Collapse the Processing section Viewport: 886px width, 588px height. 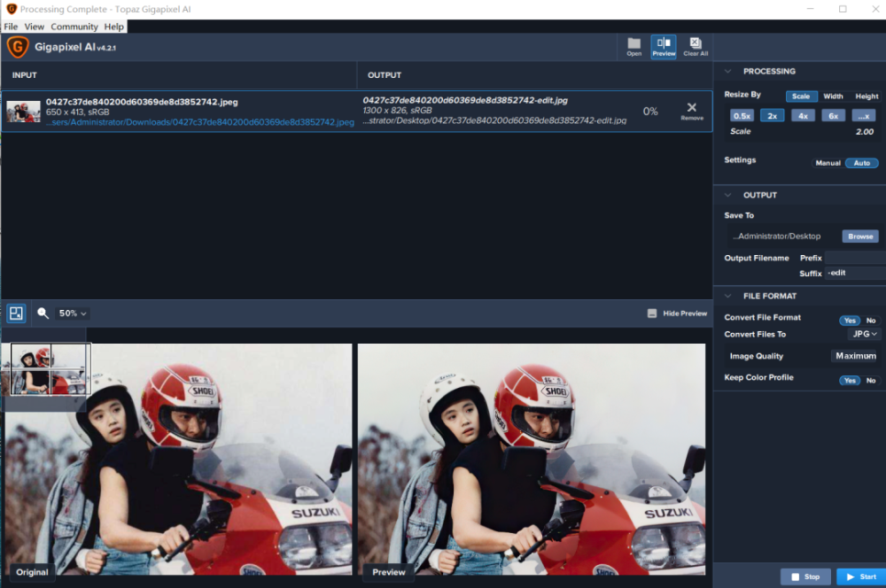(728, 72)
